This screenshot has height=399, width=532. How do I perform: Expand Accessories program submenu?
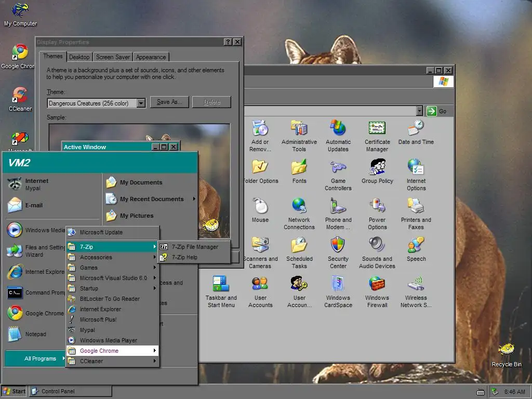(x=112, y=257)
